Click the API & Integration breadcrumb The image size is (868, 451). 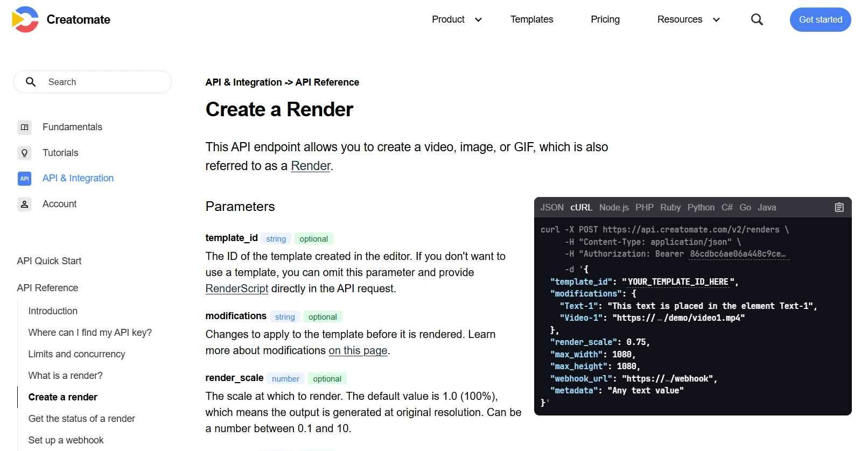pos(243,82)
